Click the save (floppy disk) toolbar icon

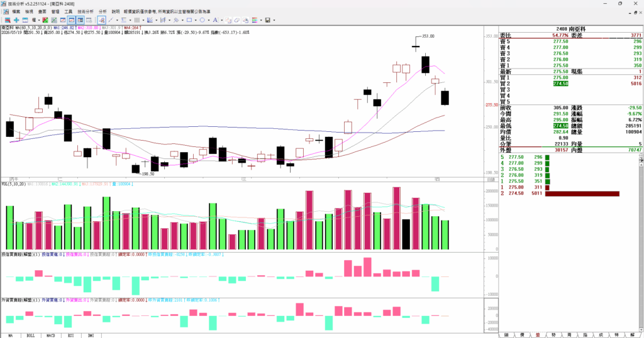pos(268,19)
